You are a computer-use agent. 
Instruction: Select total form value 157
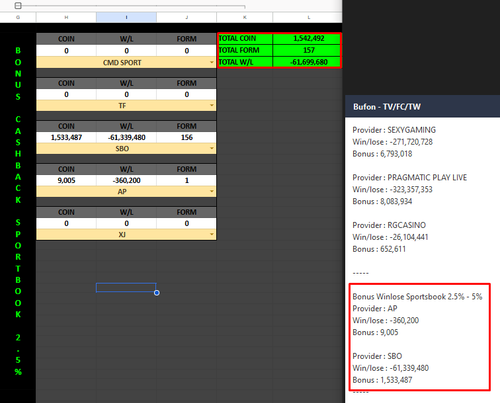coord(307,50)
